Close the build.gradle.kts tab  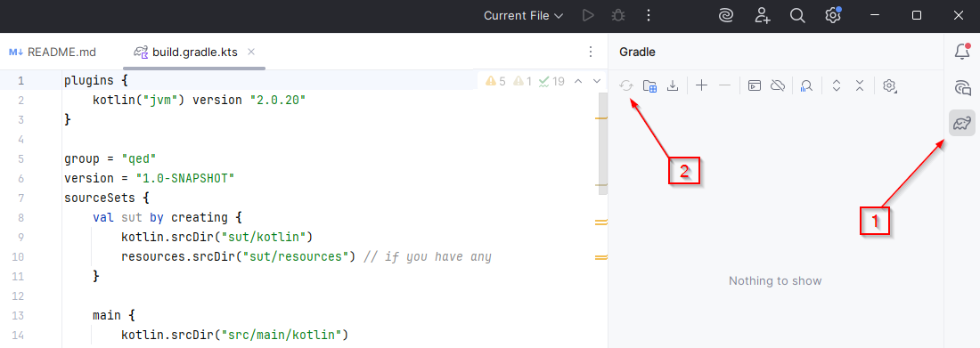coord(251,52)
